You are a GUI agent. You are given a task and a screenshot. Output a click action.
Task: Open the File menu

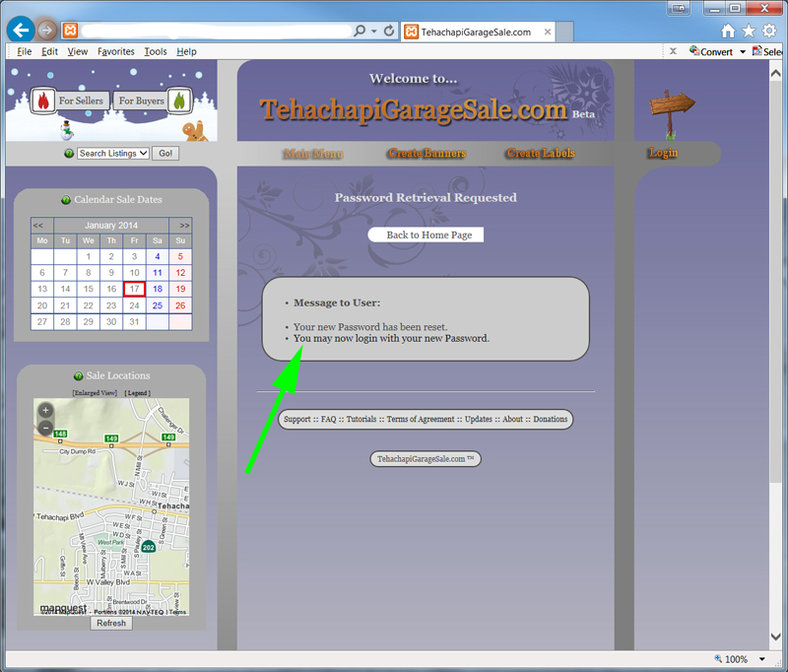click(24, 51)
